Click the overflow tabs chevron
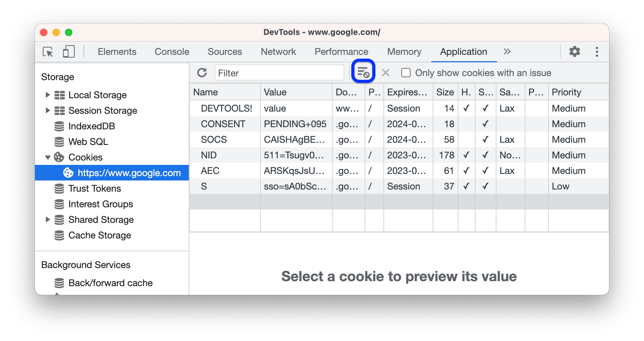This screenshot has height=341, width=644. click(x=508, y=51)
